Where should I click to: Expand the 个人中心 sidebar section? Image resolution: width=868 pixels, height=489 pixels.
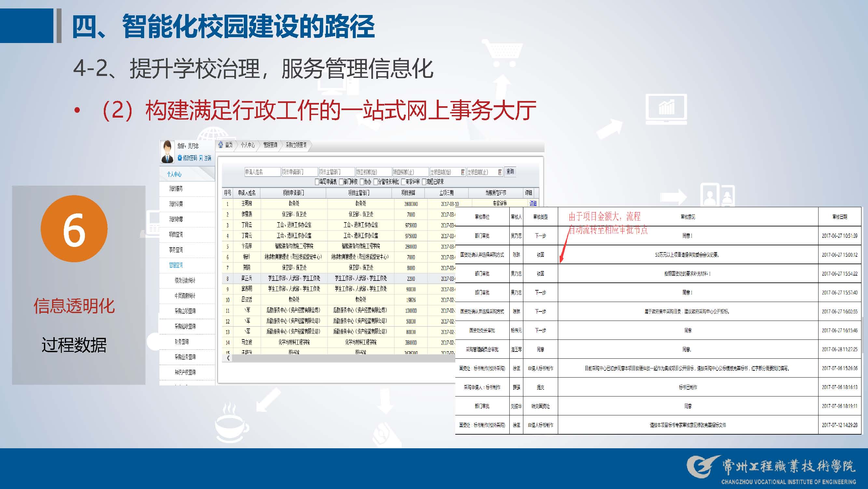[174, 174]
